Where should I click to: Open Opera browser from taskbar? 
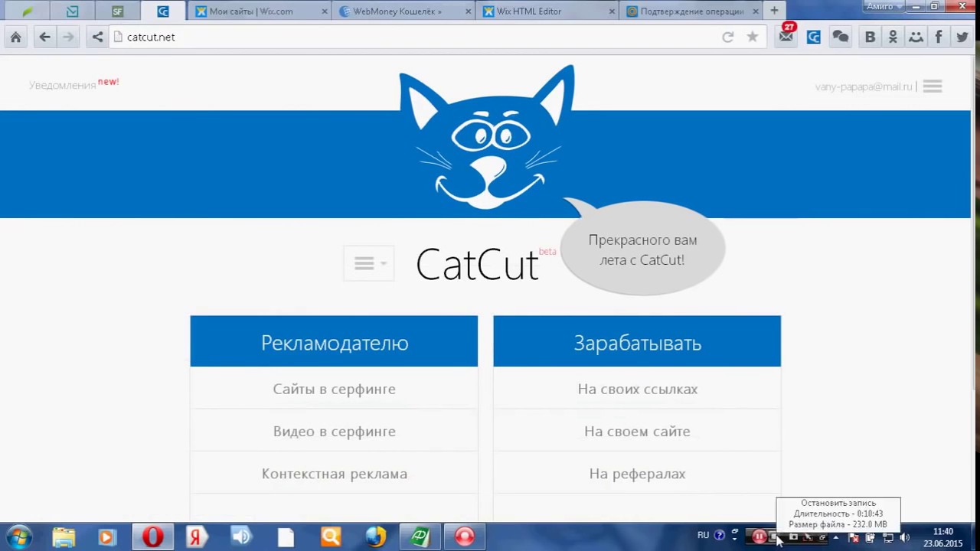152,537
